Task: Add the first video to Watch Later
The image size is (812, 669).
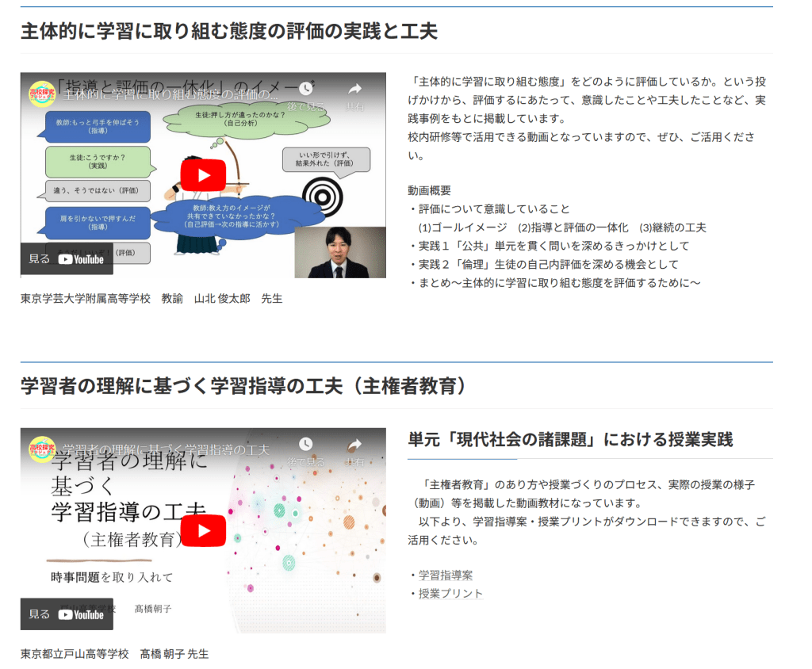Action: [305, 94]
